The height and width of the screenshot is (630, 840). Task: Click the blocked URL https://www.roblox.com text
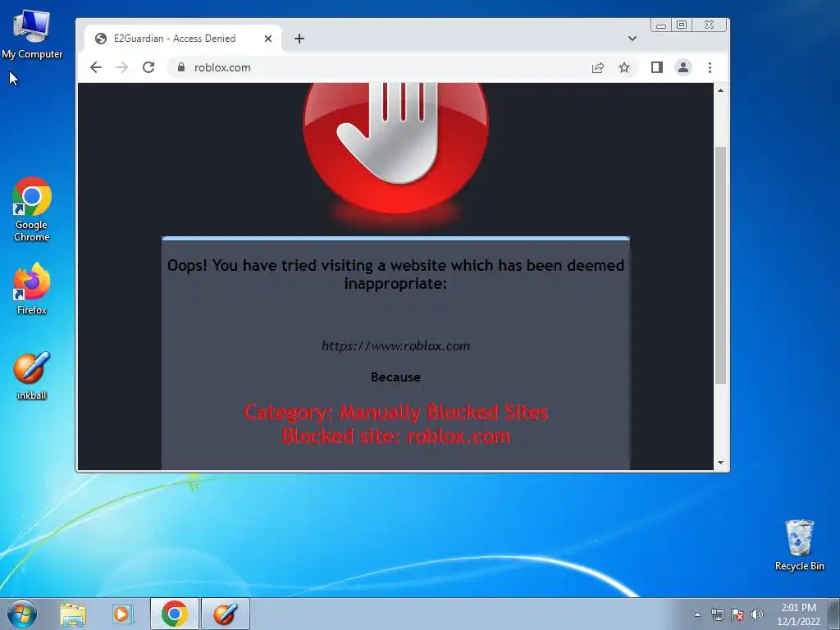pyautogui.click(x=396, y=346)
